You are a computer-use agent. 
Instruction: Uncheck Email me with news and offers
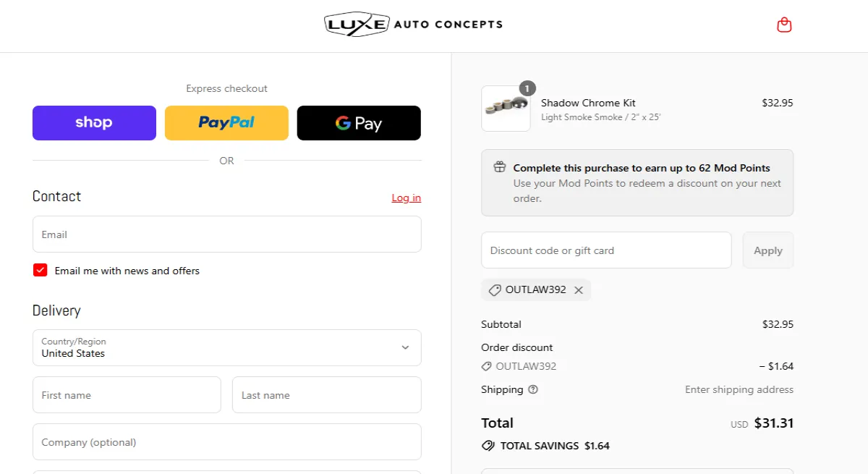coord(40,270)
